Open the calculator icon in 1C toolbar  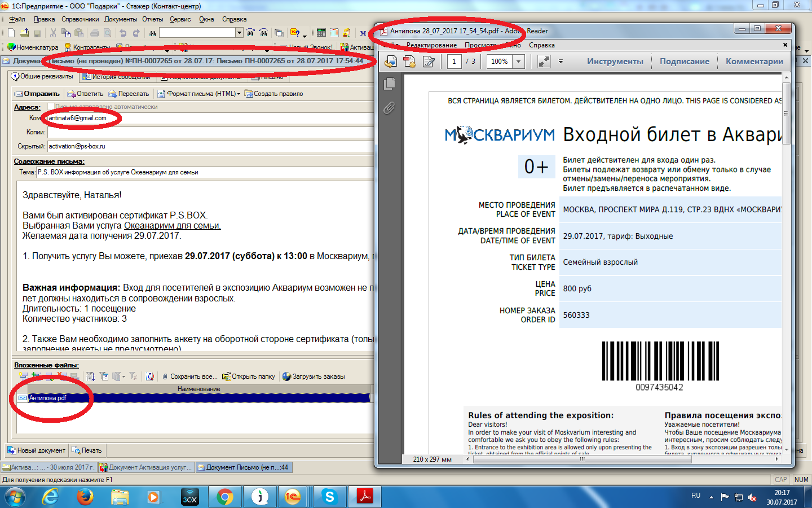click(321, 33)
